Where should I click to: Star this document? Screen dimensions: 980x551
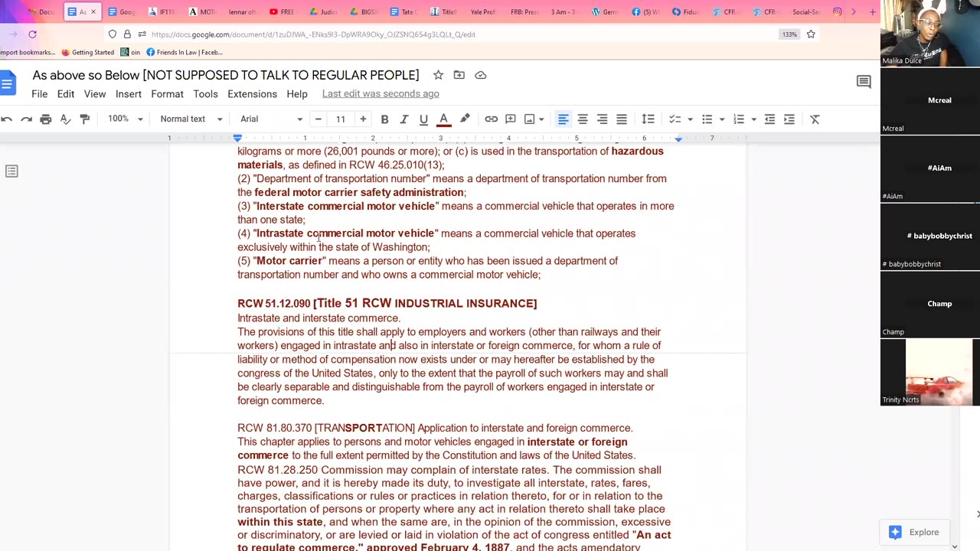[438, 75]
